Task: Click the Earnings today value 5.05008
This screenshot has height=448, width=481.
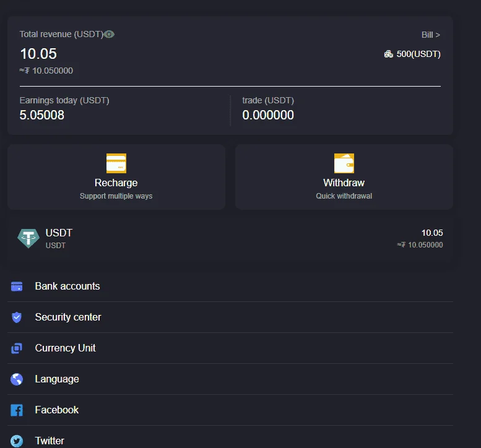Action: (x=42, y=115)
